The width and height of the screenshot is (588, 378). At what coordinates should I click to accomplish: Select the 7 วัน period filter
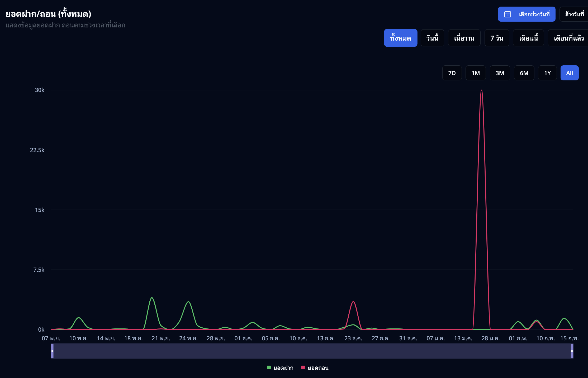497,38
